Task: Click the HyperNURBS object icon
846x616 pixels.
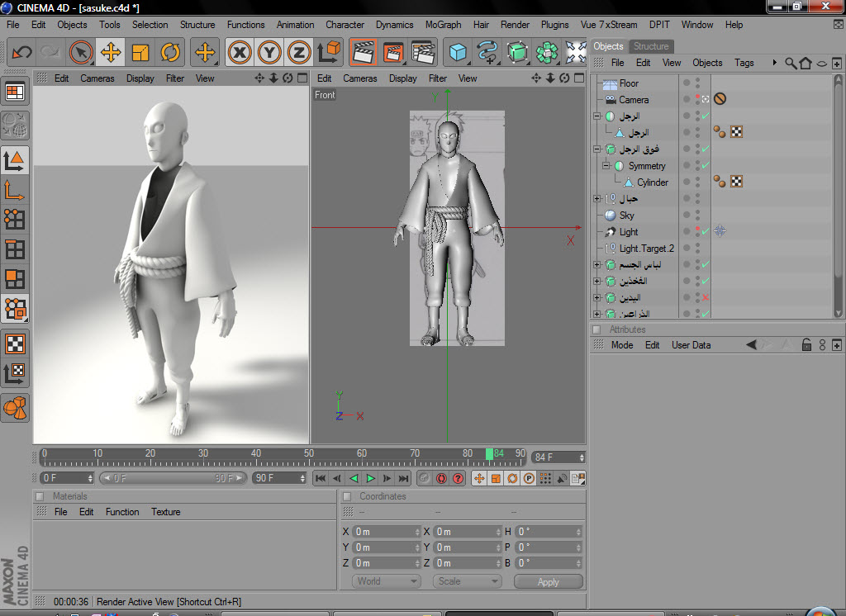Action: (x=517, y=52)
